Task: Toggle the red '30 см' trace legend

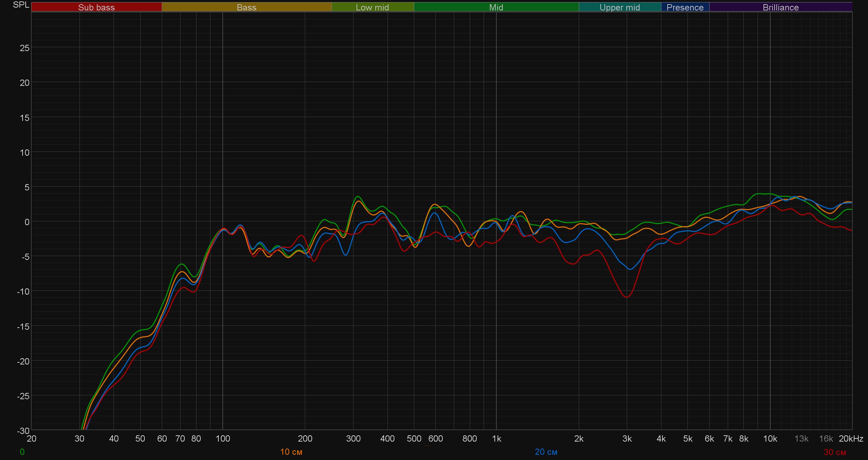Action: (x=835, y=452)
